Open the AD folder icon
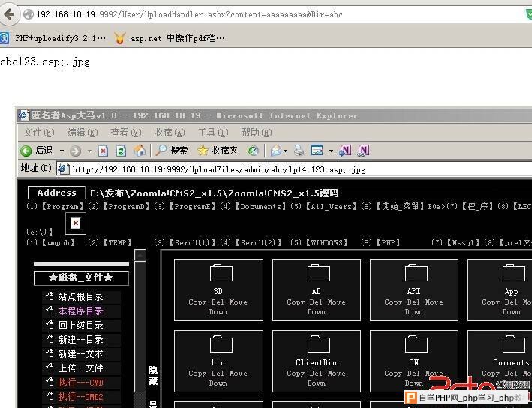This screenshot has height=408, width=532. point(319,273)
